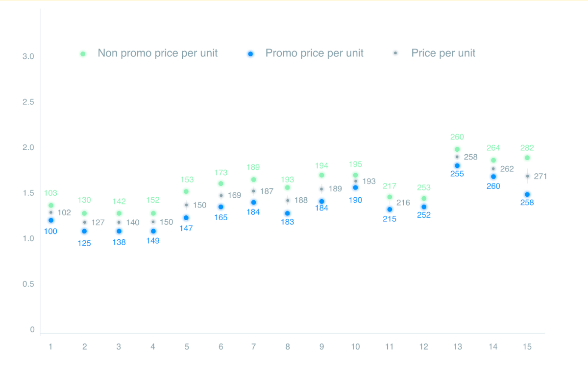This screenshot has width=588, height=371.
Task: Click the blue Promo price legend marker
Action: (250, 54)
